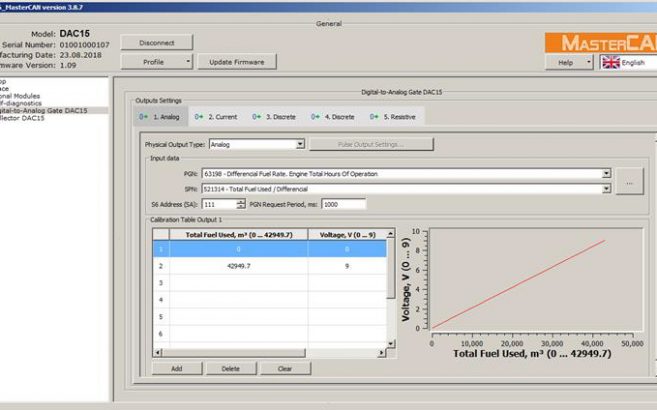657x410 pixels.
Task: Expand the SPN dropdown list
Action: (x=606, y=189)
